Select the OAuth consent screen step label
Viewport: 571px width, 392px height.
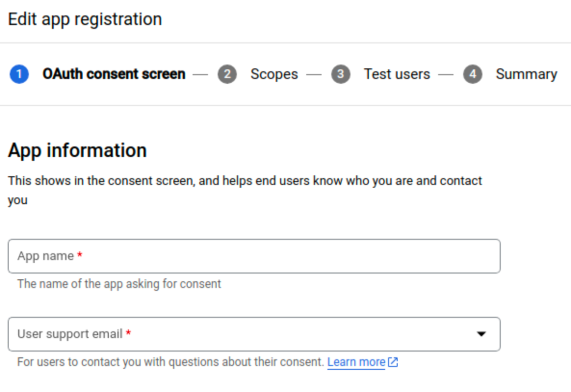[x=114, y=74]
